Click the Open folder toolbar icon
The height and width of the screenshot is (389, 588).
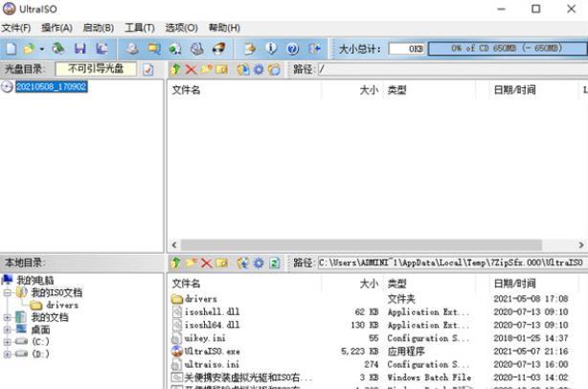click(29, 49)
